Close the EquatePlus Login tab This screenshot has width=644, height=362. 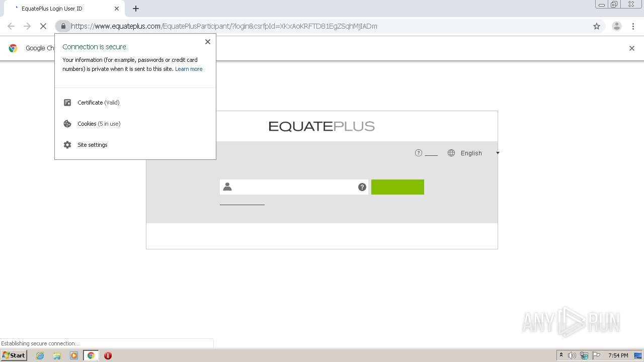(x=117, y=9)
